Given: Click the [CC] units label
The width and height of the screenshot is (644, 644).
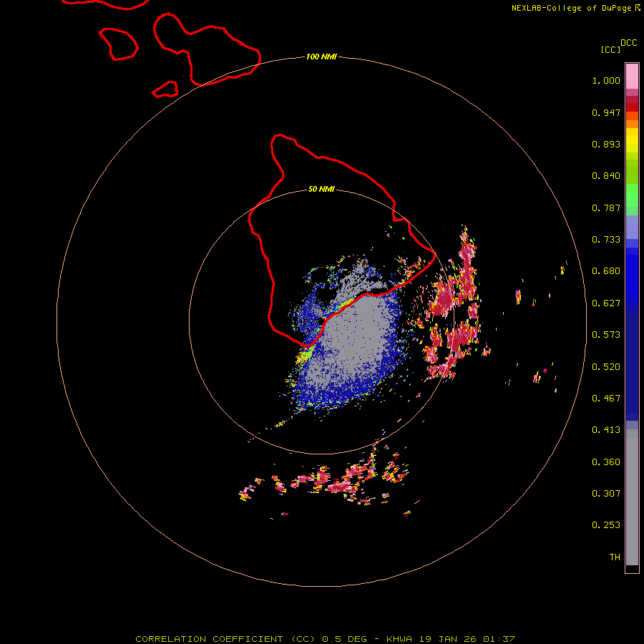Looking at the screenshot, I should tap(610, 49).
